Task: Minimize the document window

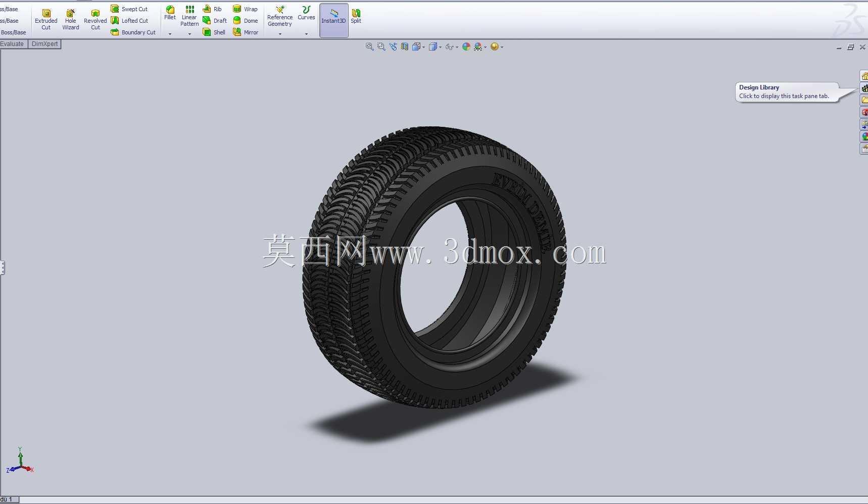Action: [839, 47]
